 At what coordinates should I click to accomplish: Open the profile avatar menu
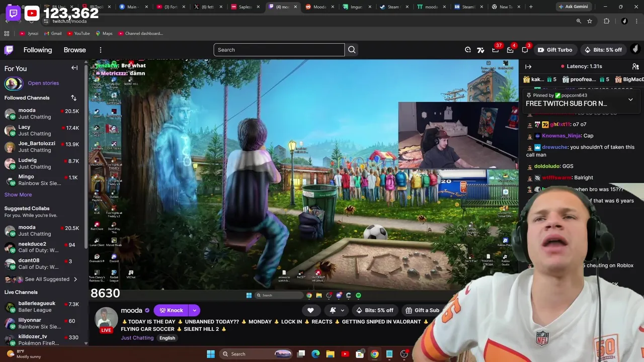635,49
